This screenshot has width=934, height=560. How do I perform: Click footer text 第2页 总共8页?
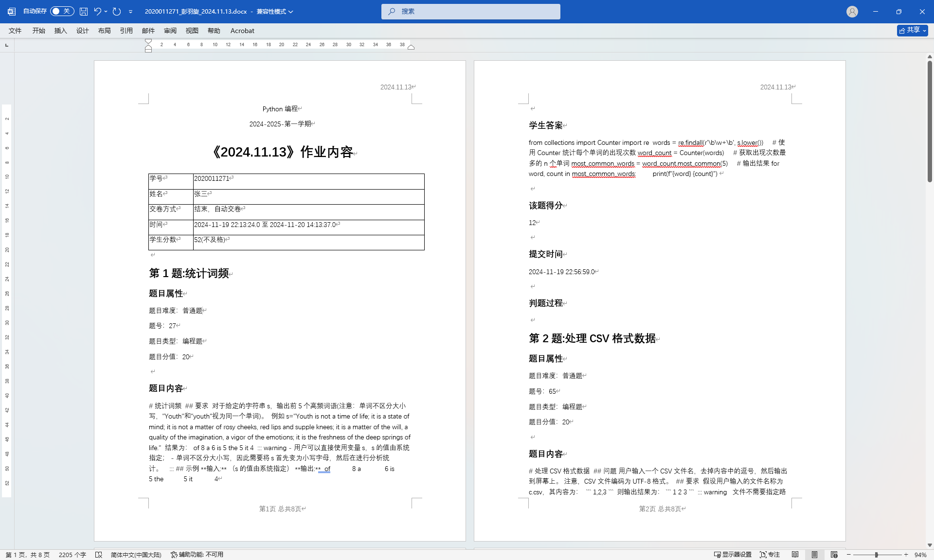(x=660, y=509)
